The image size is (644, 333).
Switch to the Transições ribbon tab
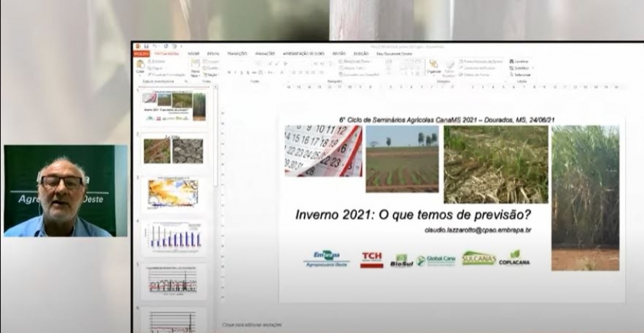pos(237,53)
